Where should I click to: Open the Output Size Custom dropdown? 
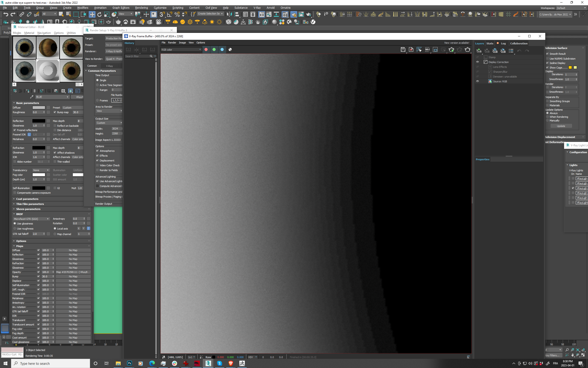109,123
